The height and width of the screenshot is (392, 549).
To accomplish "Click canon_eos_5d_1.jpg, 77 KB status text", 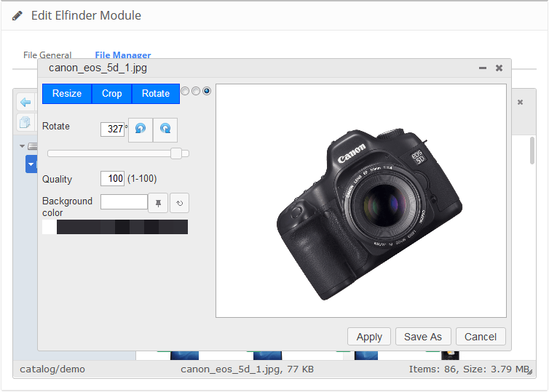I will pyautogui.click(x=247, y=369).
